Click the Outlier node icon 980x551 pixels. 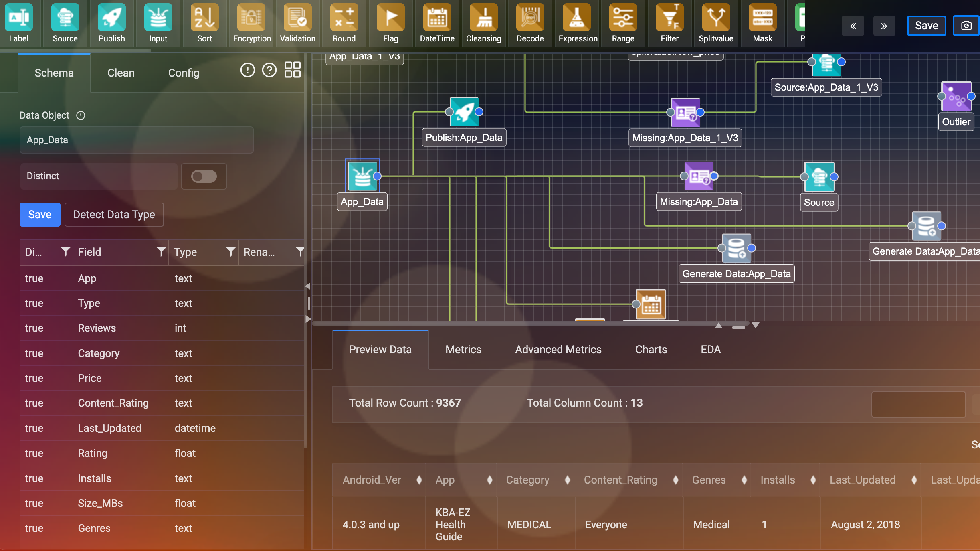tap(956, 97)
